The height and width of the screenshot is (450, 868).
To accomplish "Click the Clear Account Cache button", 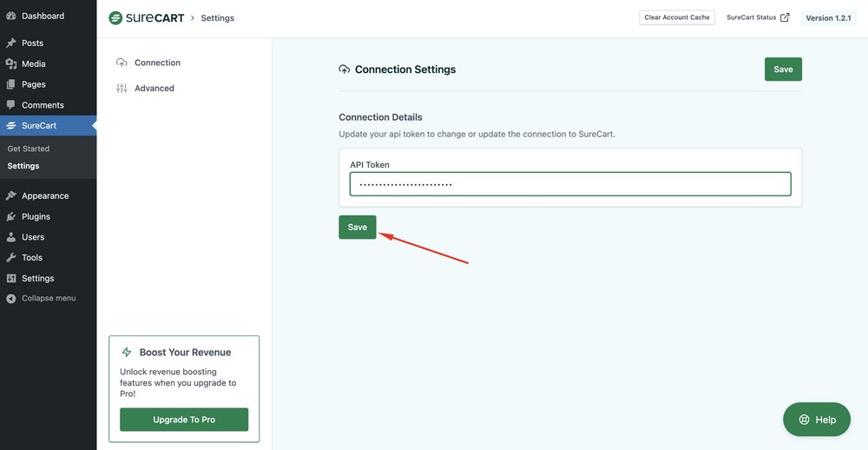I will (x=677, y=17).
